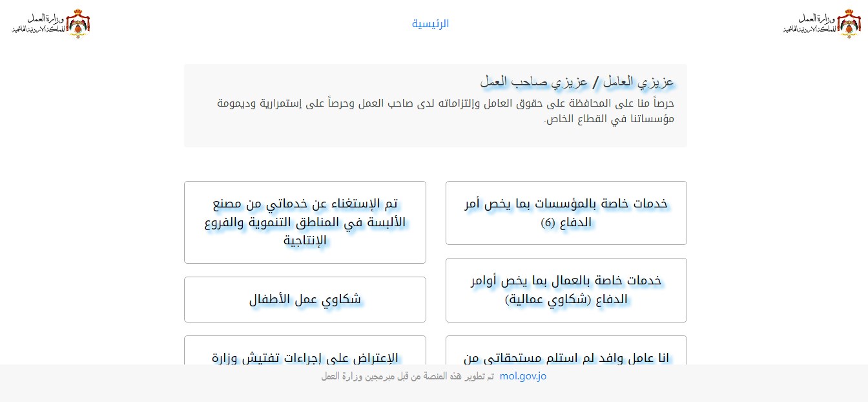This screenshot has width=868, height=402.
Task: Report unpaid entitlements as an expatriate worker
Action: pos(566,352)
